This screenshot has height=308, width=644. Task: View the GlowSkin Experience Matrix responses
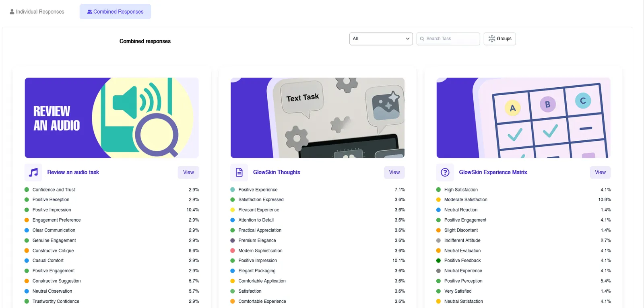tap(600, 172)
